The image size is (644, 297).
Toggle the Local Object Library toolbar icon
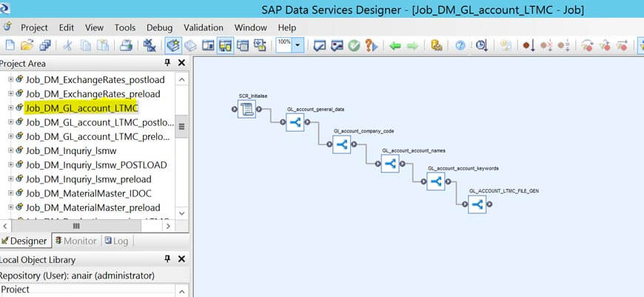pos(173,46)
